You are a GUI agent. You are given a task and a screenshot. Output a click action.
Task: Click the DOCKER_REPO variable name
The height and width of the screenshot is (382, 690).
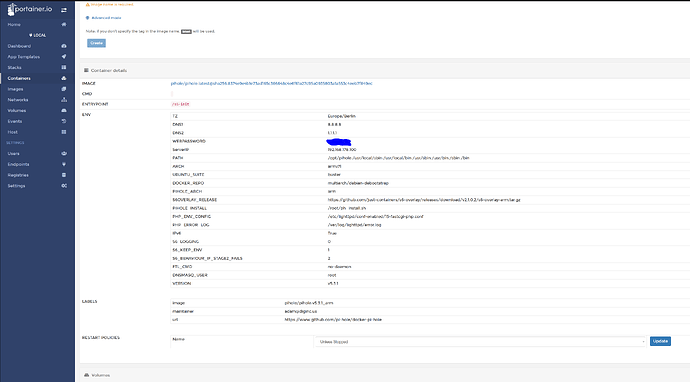pyautogui.click(x=188, y=183)
